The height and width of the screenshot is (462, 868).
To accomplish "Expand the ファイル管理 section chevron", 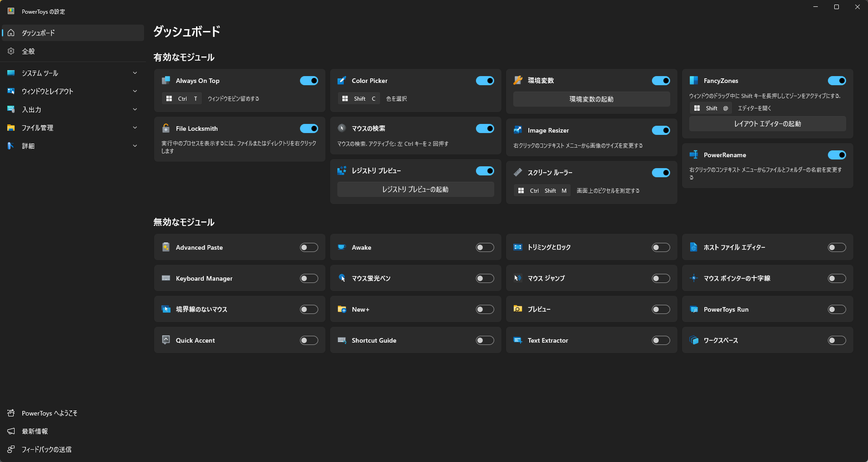I will tap(135, 128).
